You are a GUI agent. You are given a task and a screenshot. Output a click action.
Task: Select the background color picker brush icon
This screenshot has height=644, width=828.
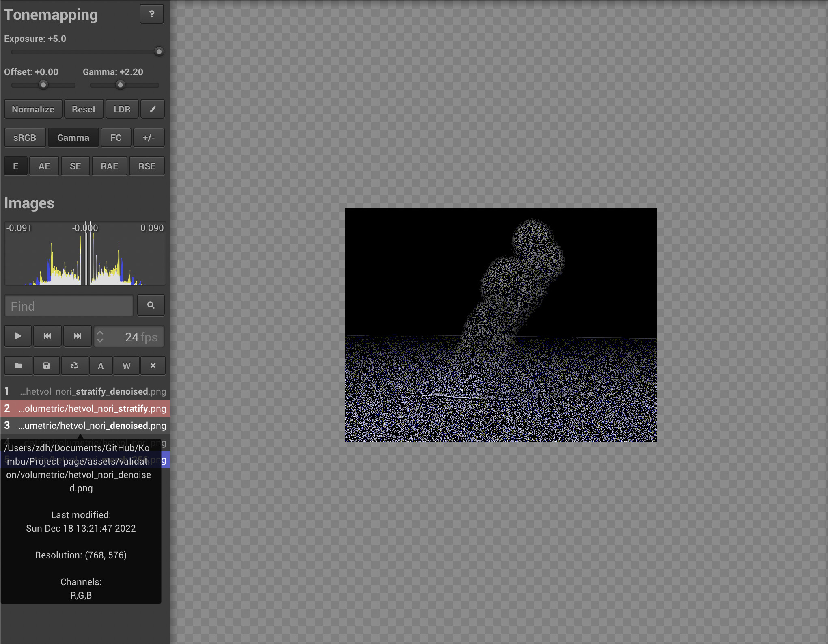point(153,109)
